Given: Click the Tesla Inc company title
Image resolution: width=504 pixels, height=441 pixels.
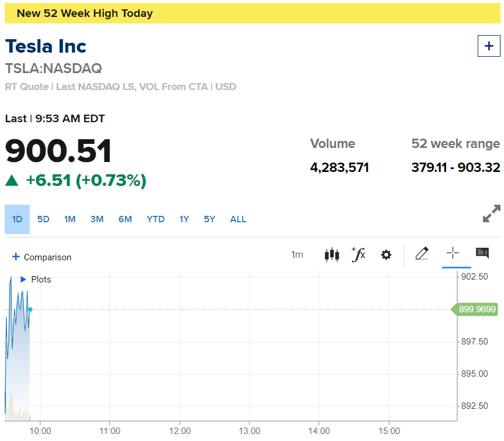Looking at the screenshot, I should coord(46,46).
